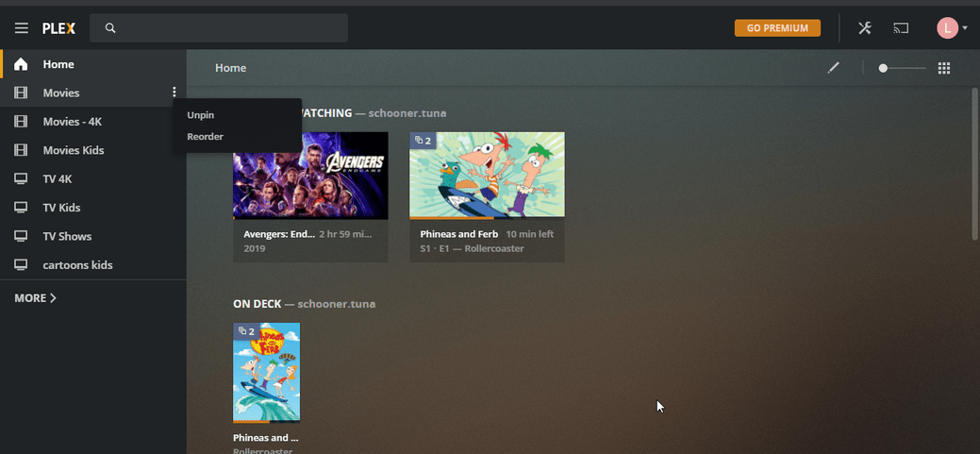Click the cartoons kids monitor icon
This screenshot has height=454, width=980.
[21, 265]
